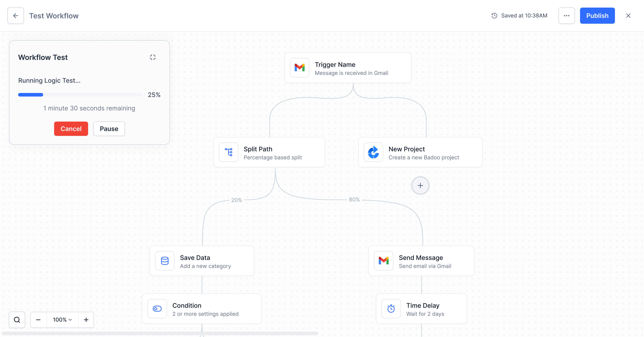Click the Publish button
The image size is (644, 337).
point(597,16)
